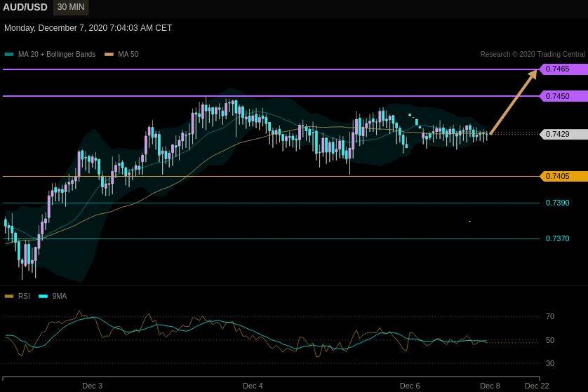This screenshot has height=392, width=588.
Task: Click the RSI 70 level label
Action: coord(549,317)
